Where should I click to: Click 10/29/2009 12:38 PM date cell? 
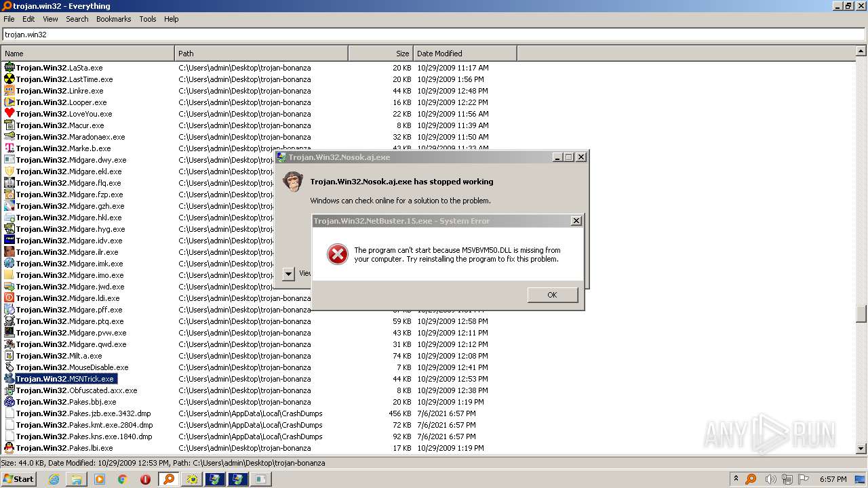[452, 390]
